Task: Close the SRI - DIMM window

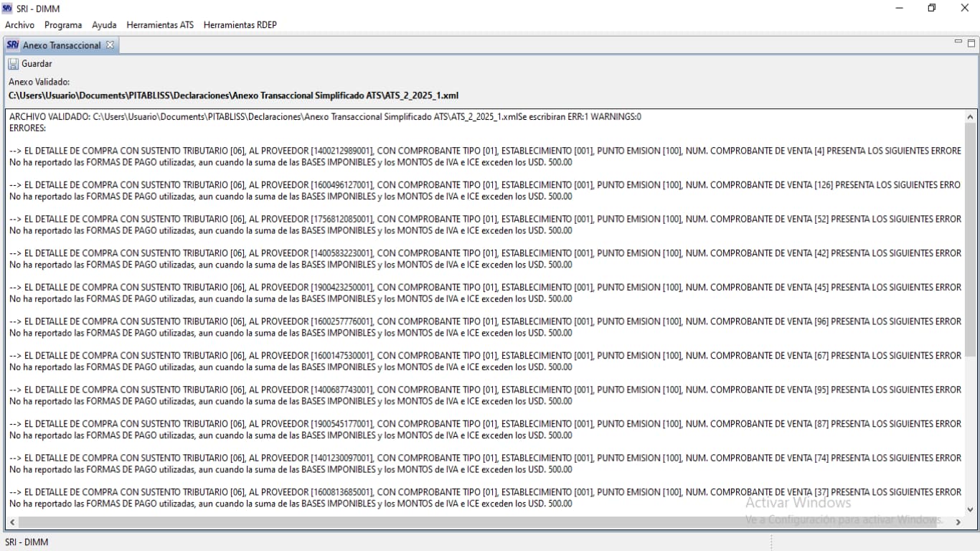Action: [x=964, y=8]
